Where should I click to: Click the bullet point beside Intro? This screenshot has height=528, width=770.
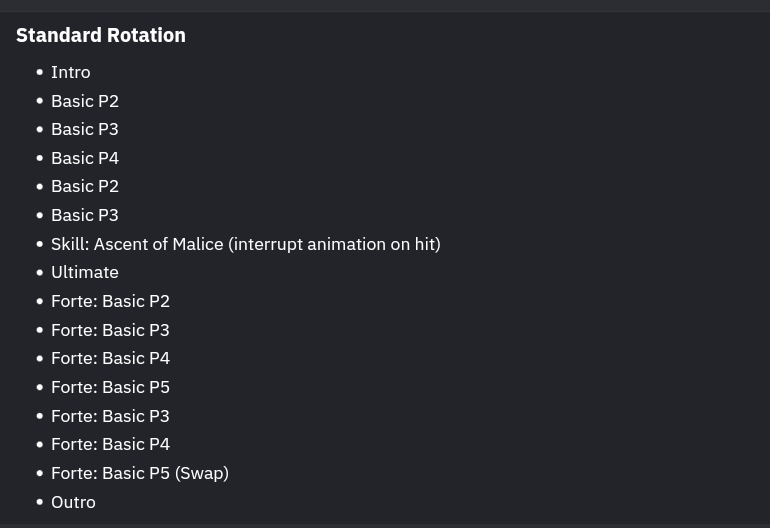pos(40,72)
